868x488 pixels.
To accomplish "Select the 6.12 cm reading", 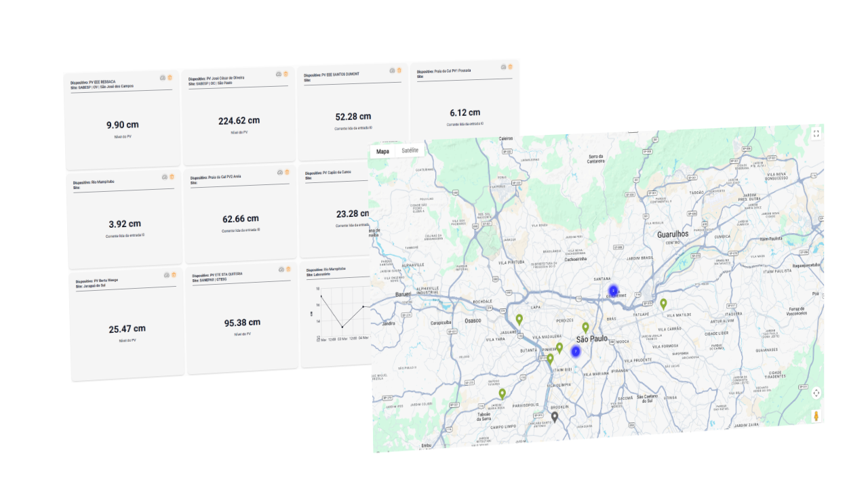I will click(465, 113).
